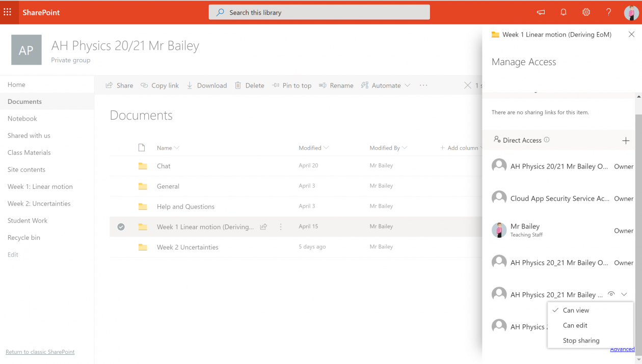Click the AP site logo tile

26,50
